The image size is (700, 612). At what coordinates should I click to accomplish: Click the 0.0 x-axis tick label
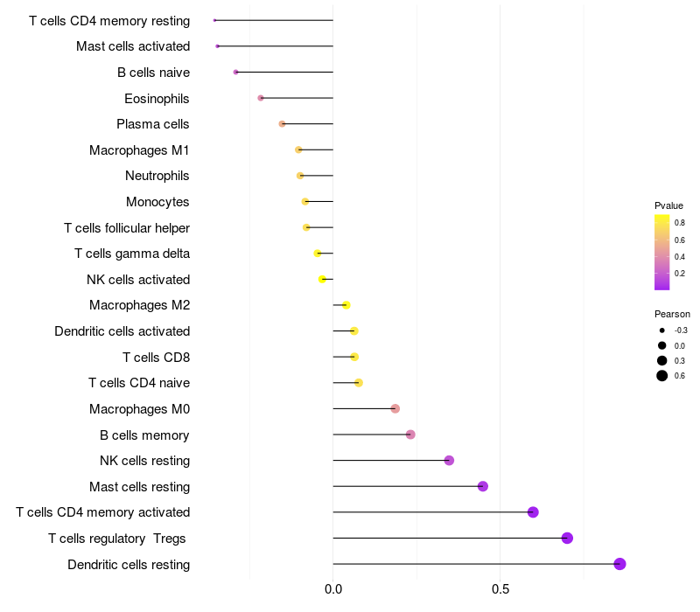pyautogui.click(x=333, y=590)
